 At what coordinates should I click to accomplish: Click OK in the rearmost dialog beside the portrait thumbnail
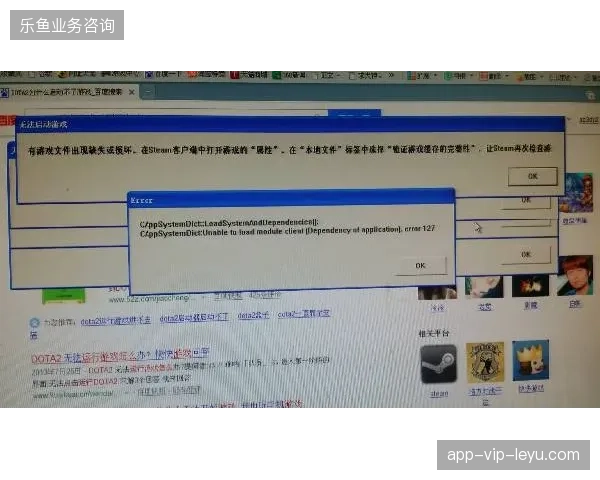526,254
